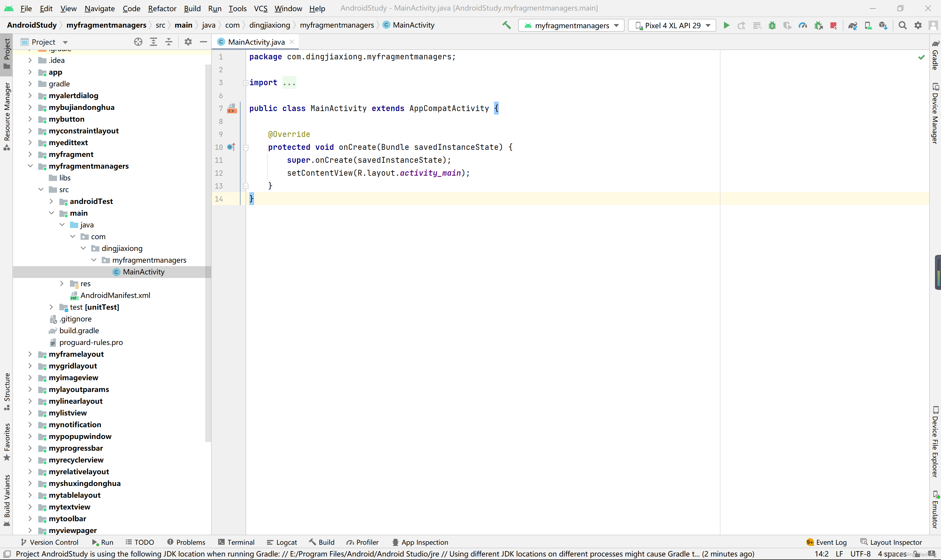Click the user account avatar icon
Screen dimensions: 941x560
933,25
